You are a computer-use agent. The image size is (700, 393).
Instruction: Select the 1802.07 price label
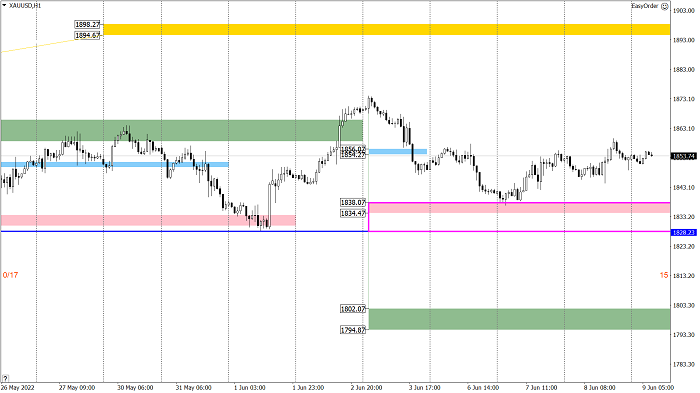(353, 309)
